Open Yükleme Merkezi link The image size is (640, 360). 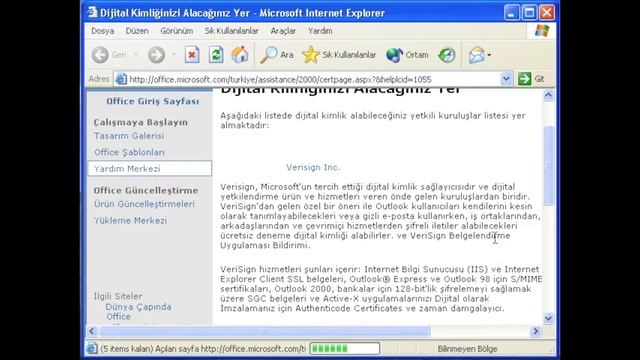point(131,220)
